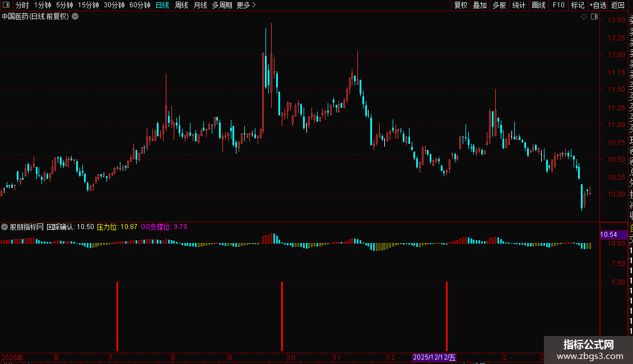Click the red signal bar near October

point(282,316)
